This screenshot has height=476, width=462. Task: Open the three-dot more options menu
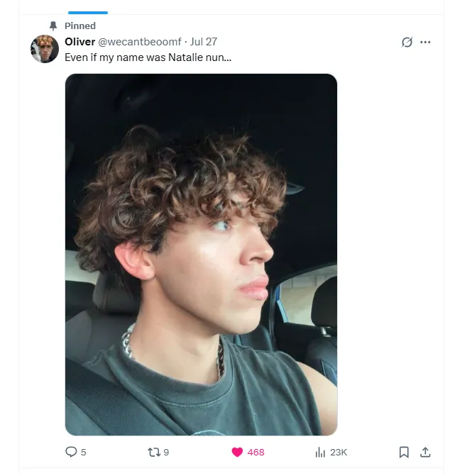point(425,42)
